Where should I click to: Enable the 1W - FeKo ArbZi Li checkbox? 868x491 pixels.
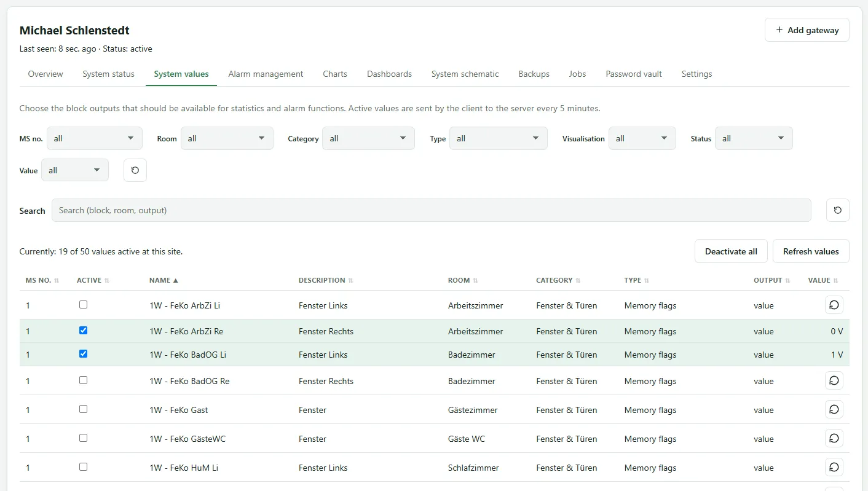(84, 304)
